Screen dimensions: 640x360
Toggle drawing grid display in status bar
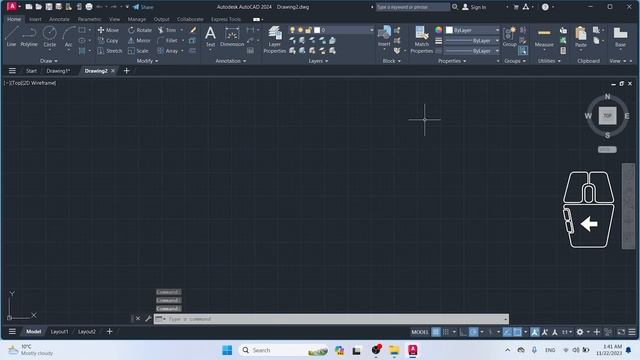[x=436, y=332]
